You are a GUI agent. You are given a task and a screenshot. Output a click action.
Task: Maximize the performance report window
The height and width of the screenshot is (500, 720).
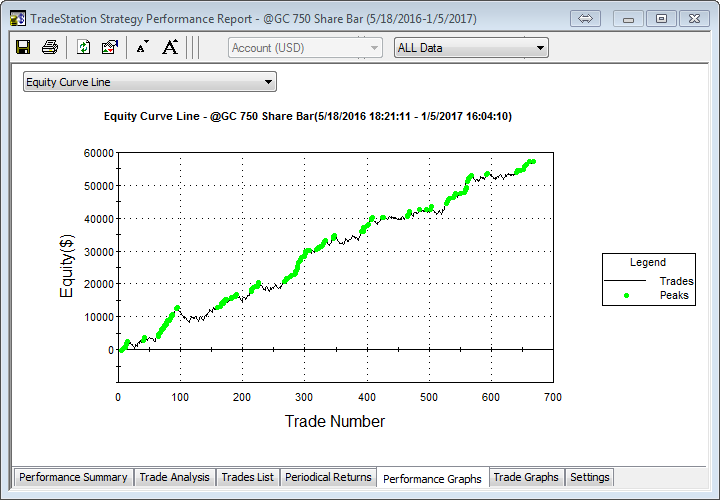(660, 18)
